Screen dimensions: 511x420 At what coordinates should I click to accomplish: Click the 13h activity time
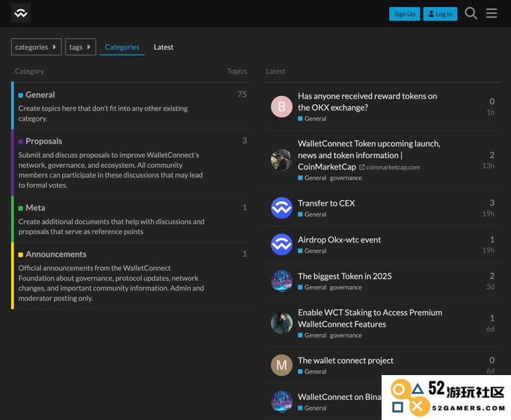click(x=489, y=165)
